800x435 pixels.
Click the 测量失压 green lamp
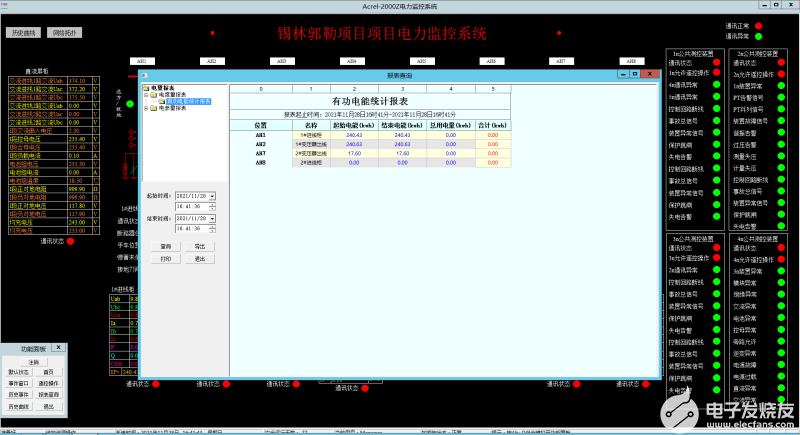[x=781, y=156]
